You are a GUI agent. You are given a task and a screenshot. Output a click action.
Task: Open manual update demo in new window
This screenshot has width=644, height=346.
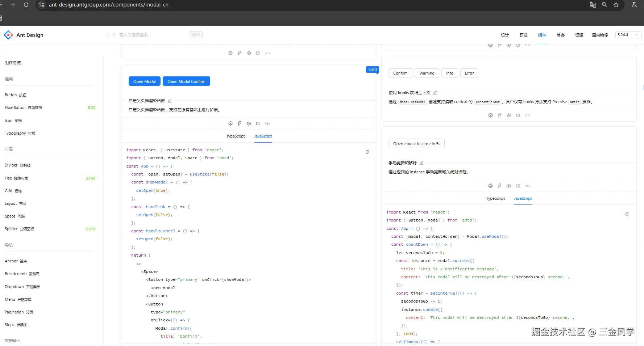click(x=518, y=186)
